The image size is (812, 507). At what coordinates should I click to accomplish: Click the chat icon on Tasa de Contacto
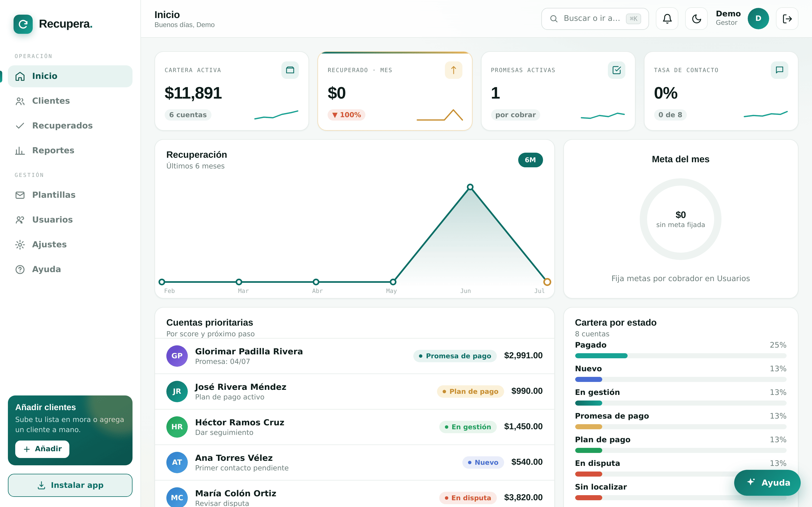click(x=780, y=70)
